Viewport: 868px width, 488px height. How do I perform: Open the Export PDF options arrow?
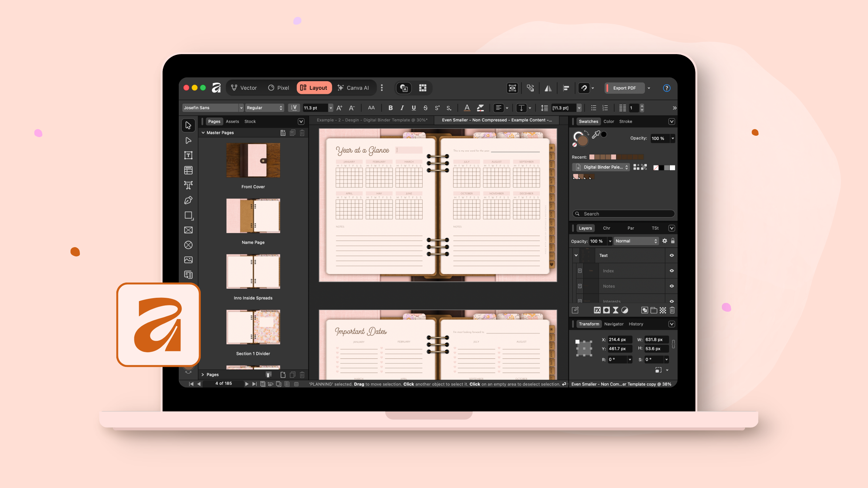tap(649, 88)
